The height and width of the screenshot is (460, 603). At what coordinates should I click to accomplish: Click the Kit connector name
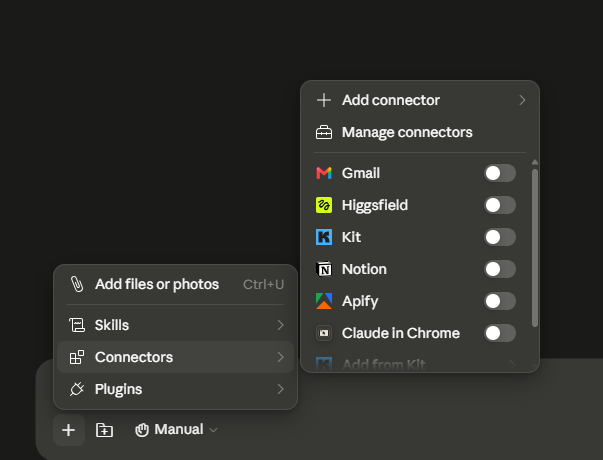(351, 237)
